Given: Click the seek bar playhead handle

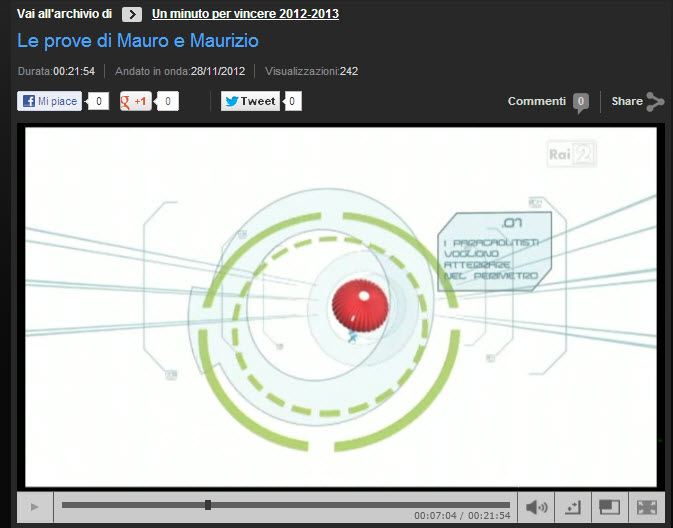Looking at the screenshot, I should [x=208, y=505].
